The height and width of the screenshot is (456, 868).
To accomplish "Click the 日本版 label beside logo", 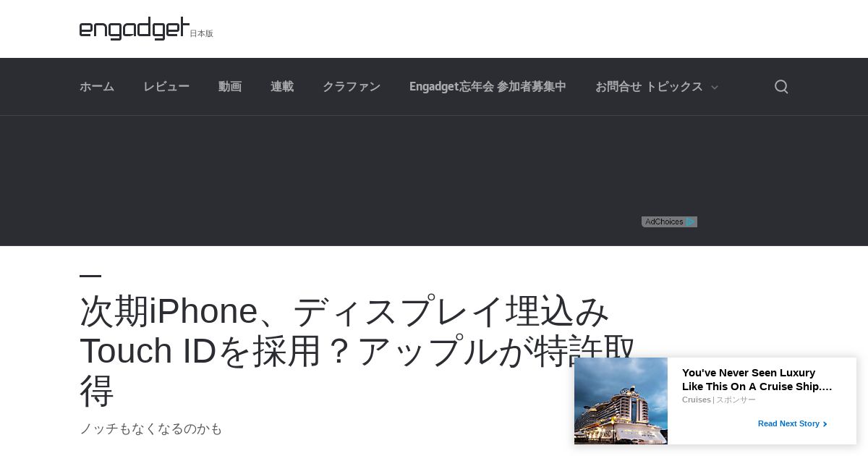I will coord(202,33).
